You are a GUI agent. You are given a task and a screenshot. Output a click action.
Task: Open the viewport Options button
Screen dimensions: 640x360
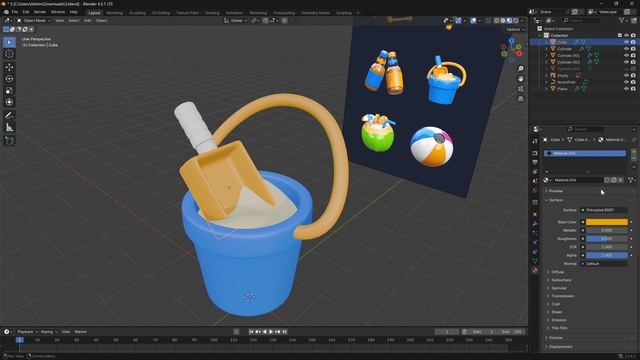coord(515,29)
